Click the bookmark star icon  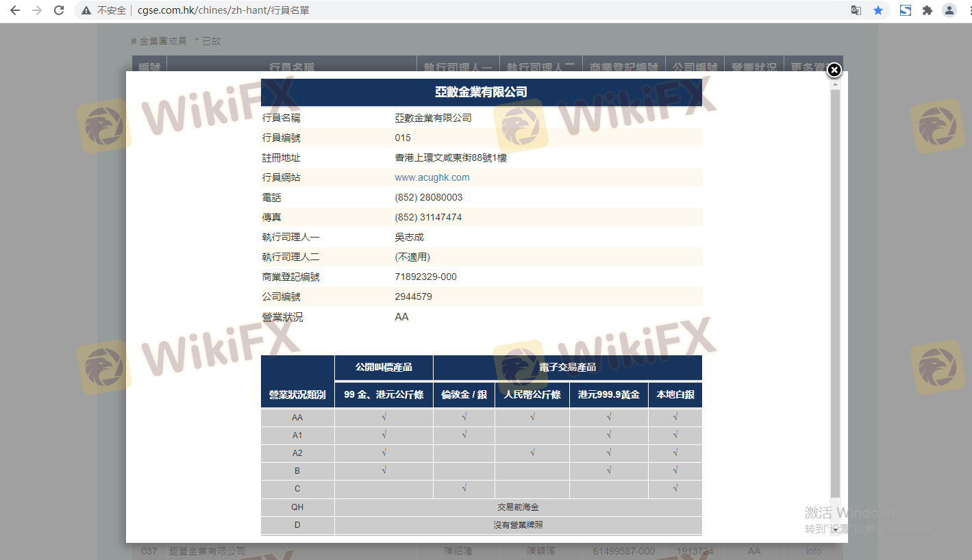click(x=878, y=10)
